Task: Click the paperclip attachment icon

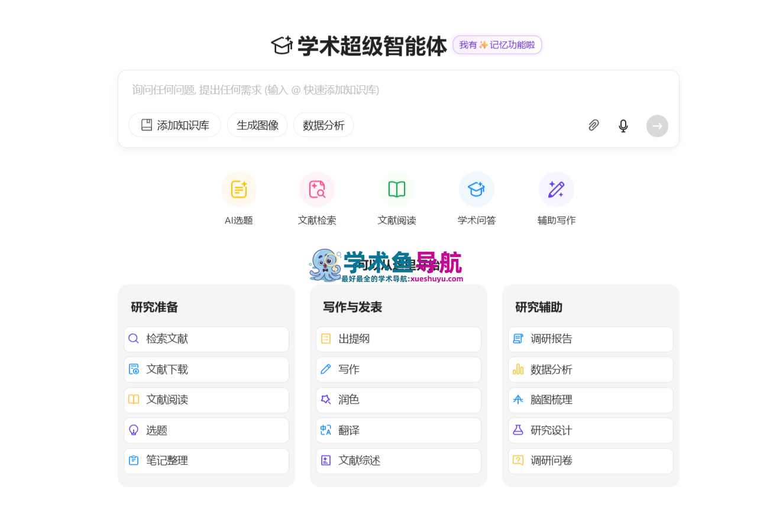Action: click(594, 125)
